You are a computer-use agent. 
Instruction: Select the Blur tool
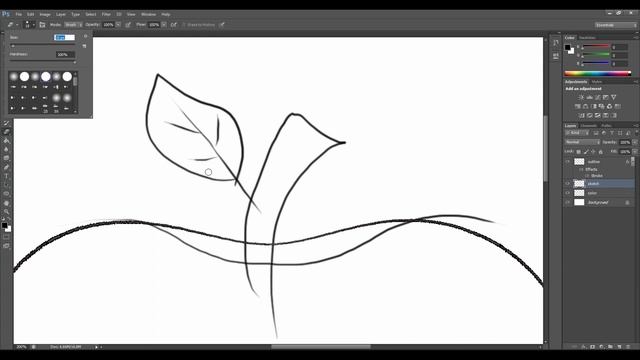[6, 149]
